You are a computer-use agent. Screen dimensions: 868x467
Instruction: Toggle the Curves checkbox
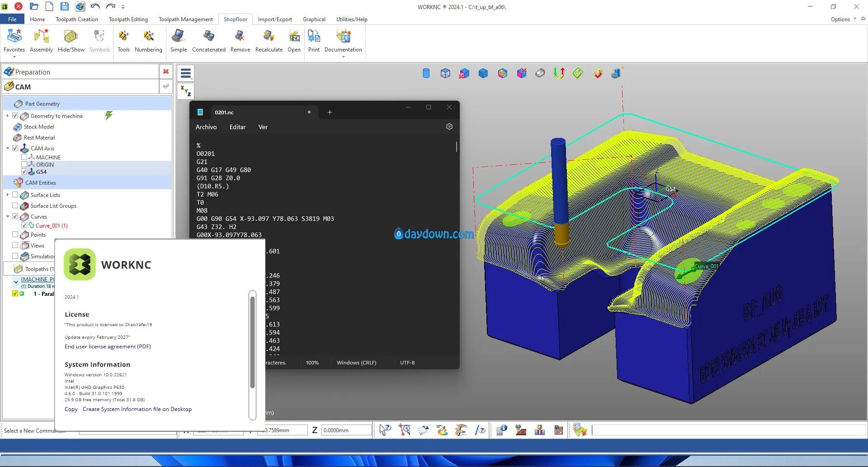point(15,216)
